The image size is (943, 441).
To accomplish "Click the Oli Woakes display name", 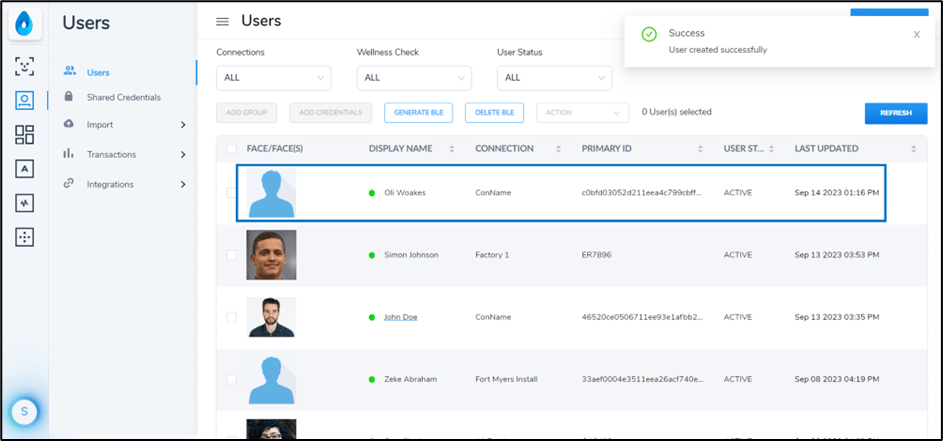I will point(405,193).
